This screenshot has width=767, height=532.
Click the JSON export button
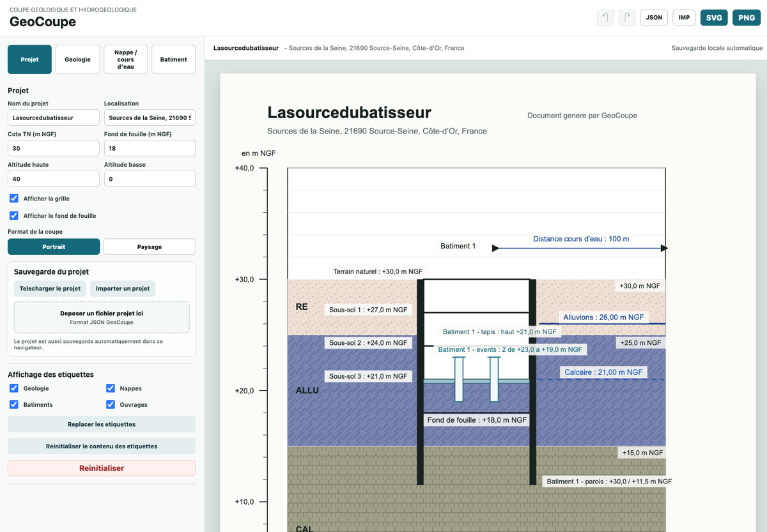tap(654, 17)
